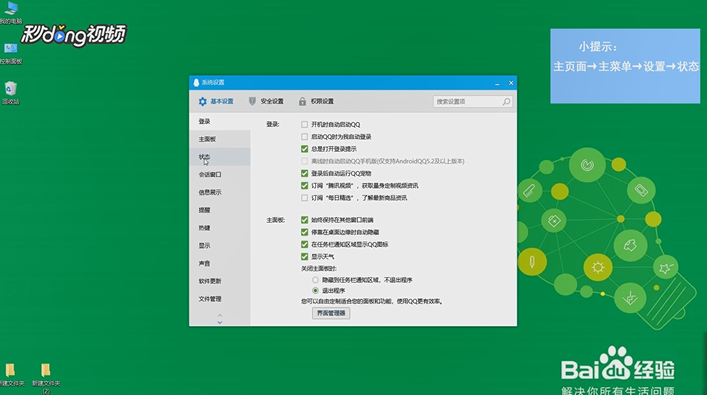
Task: Select 提醒 in the settings sidebar
Action: pos(220,210)
